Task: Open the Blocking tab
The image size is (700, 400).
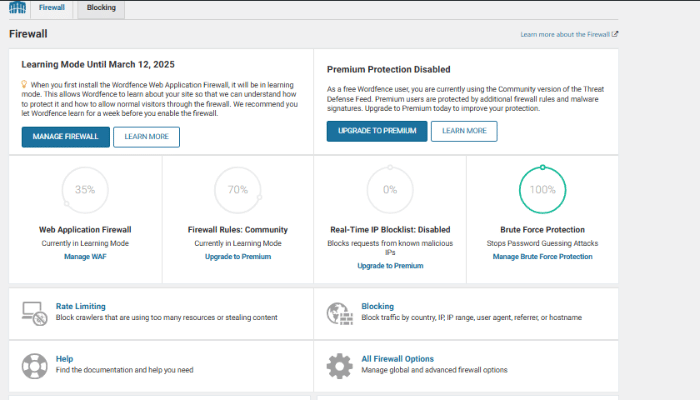Action: 101,8
